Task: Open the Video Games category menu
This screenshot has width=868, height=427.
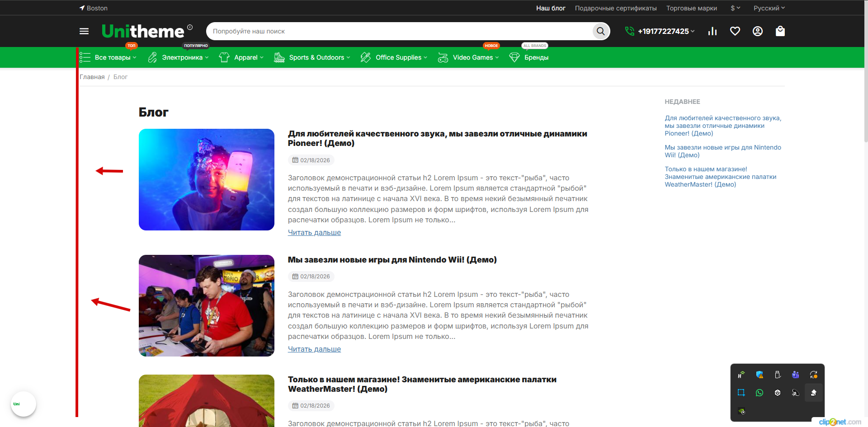Action: click(x=472, y=57)
